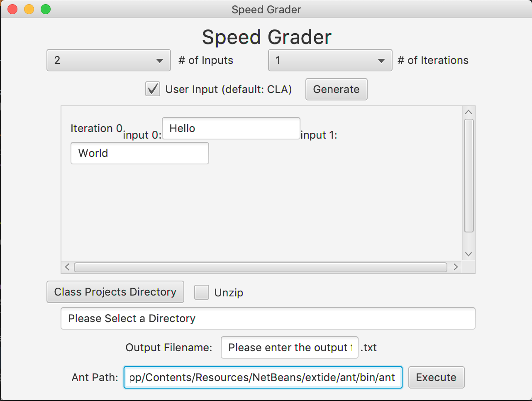Click the right arrow of the horizontal scrollbar
532x401 pixels.
click(x=455, y=267)
